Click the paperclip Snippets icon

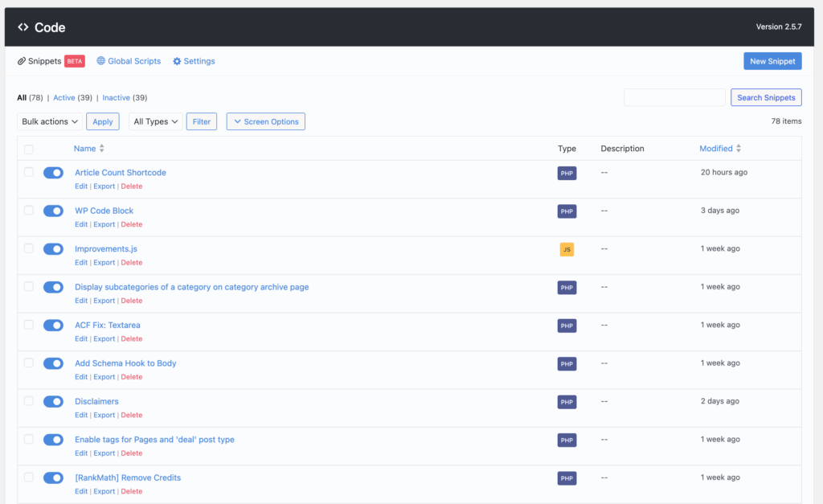tap(22, 61)
